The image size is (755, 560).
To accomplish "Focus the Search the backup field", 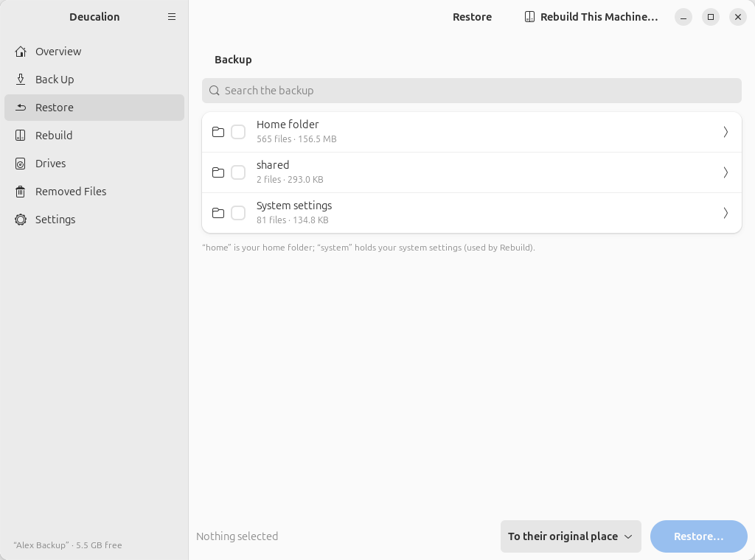I will (x=471, y=91).
